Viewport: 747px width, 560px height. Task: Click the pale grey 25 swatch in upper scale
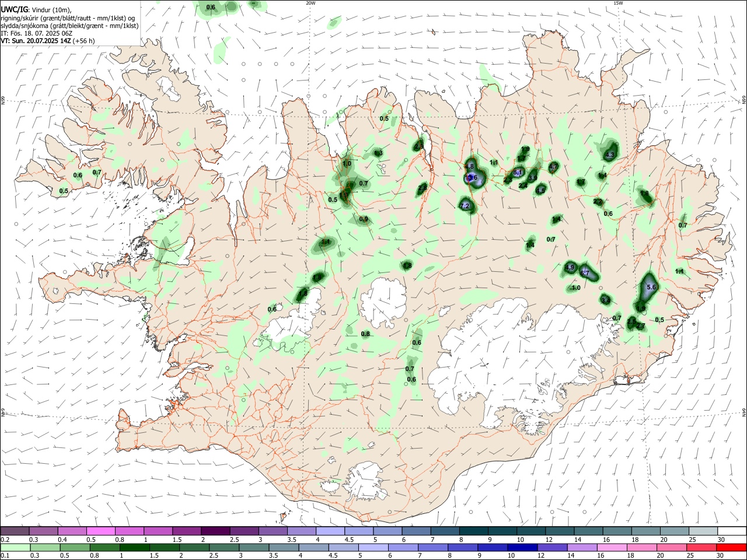pos(703,531)
